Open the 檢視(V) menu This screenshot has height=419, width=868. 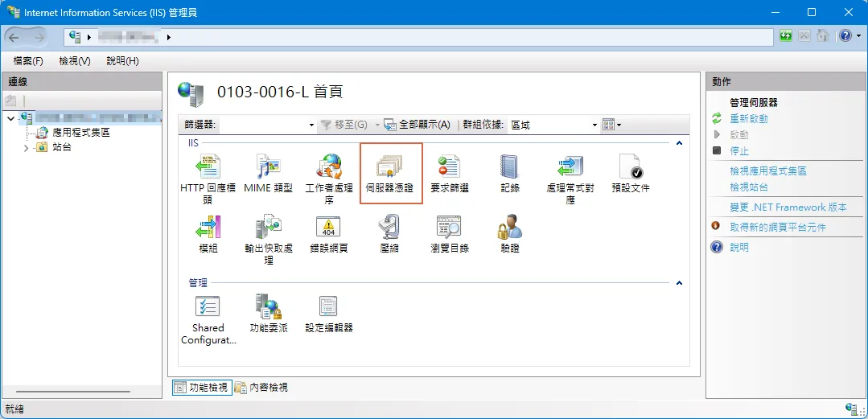click(75, 61)
